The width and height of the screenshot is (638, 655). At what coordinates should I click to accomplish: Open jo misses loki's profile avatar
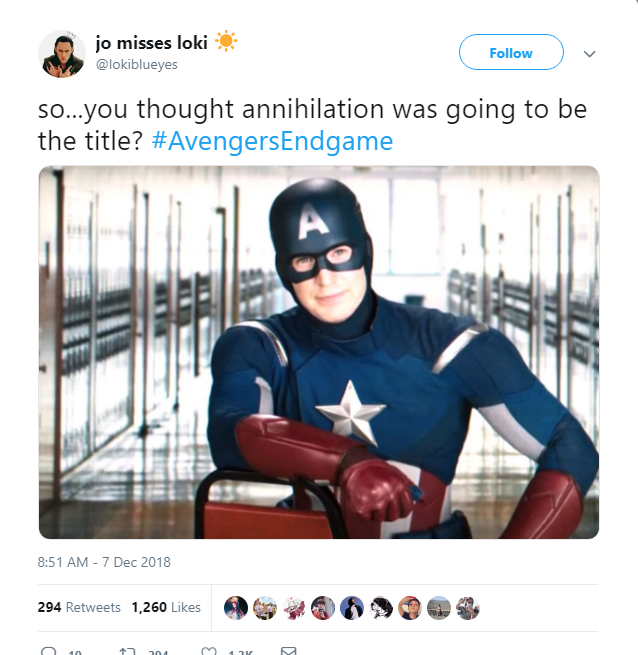62,54
